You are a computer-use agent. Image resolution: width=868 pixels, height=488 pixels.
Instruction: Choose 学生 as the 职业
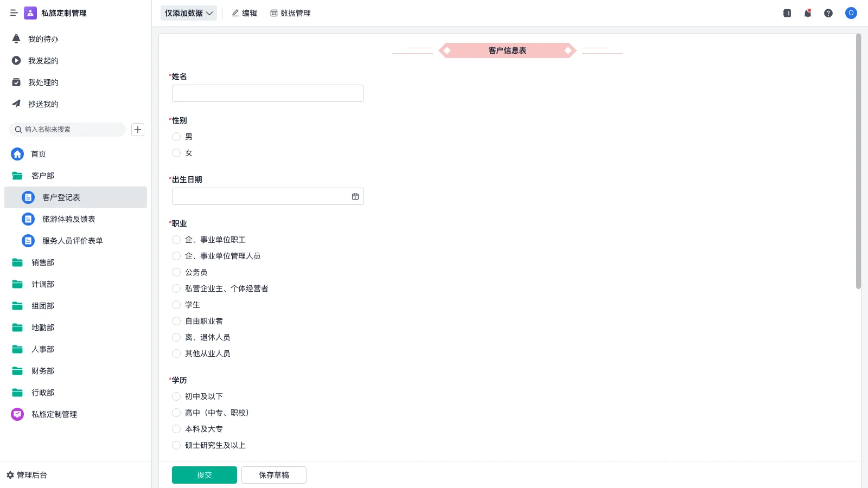tap(176, 305)
